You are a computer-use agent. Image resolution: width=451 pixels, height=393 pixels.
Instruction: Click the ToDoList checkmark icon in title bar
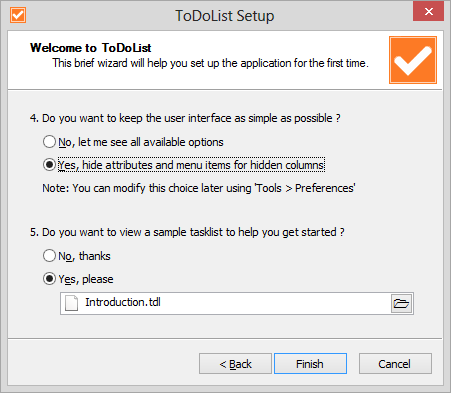point(18,15)
